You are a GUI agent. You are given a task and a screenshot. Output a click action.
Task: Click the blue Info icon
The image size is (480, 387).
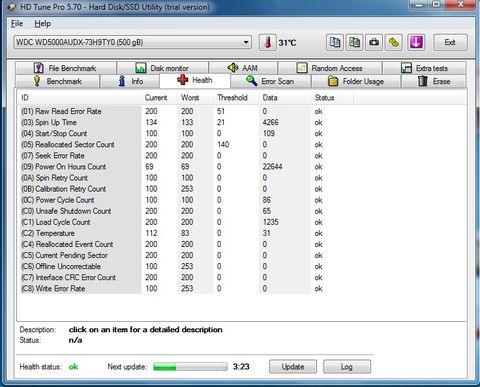coord(122,81)
